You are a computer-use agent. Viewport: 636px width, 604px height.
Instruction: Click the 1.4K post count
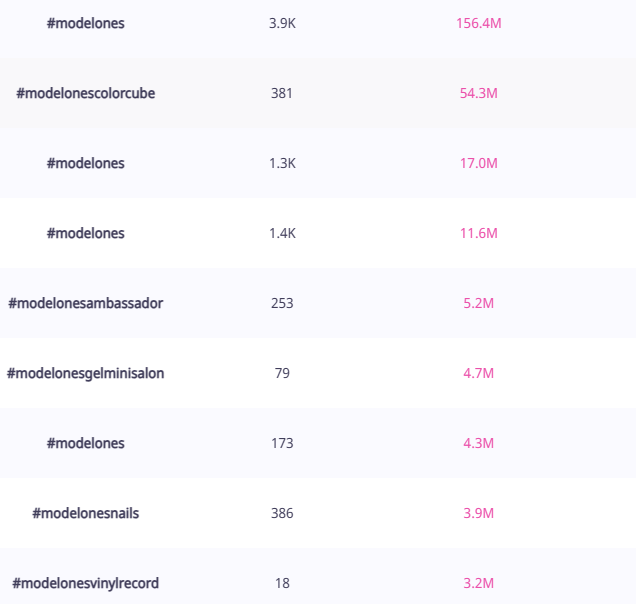click(x=282, y=233)
